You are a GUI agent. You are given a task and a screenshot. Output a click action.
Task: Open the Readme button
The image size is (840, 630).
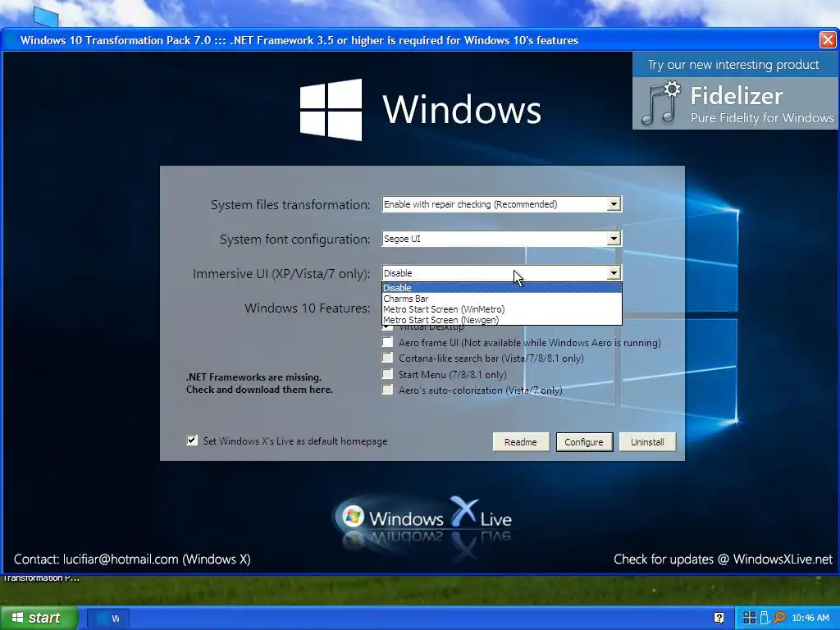521,442
